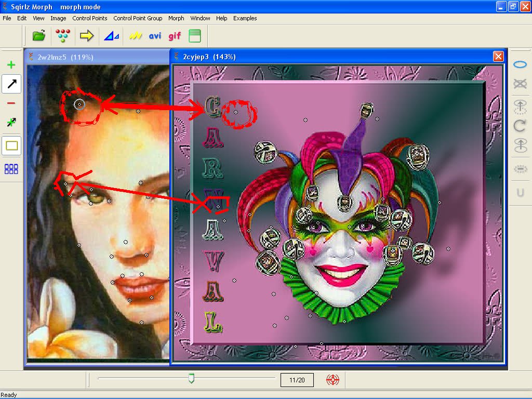Open the Examples menu
The image size is (532, 399).
(245, 18)
